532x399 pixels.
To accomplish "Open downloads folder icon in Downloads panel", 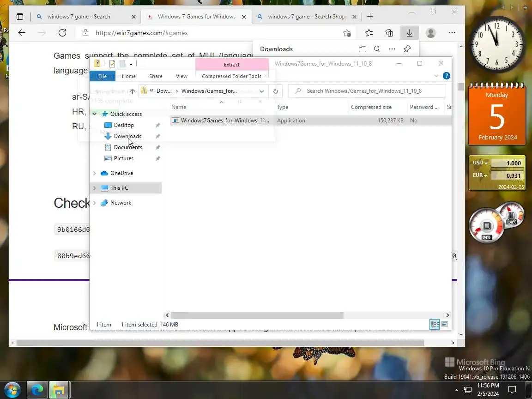I will coord(363,49).
